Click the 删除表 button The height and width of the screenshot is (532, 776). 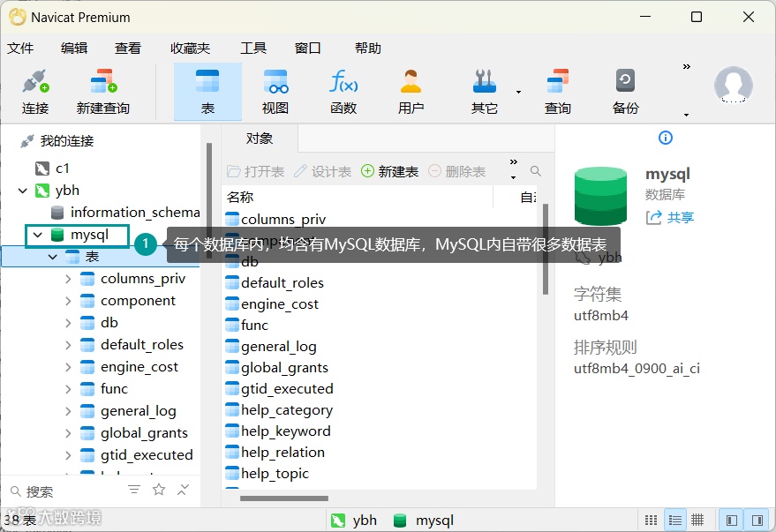point(456,171)
